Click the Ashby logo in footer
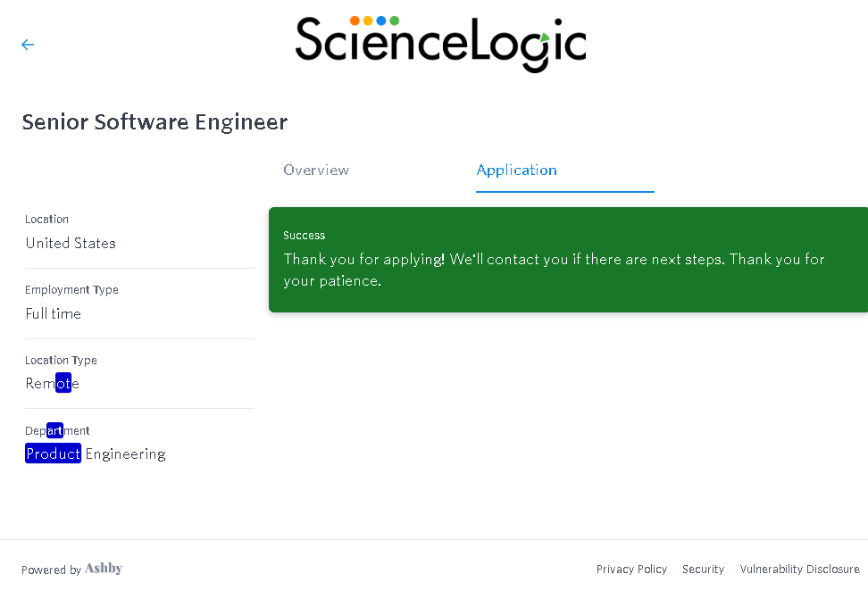The width and height of the screenshot is (868, 599). click(104, 569)
